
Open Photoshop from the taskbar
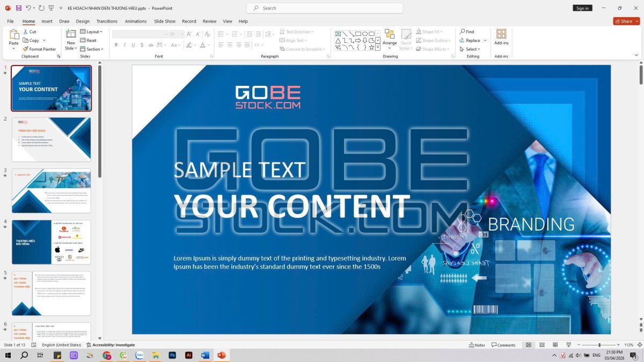pyautogui.click(x=172, y=355)
